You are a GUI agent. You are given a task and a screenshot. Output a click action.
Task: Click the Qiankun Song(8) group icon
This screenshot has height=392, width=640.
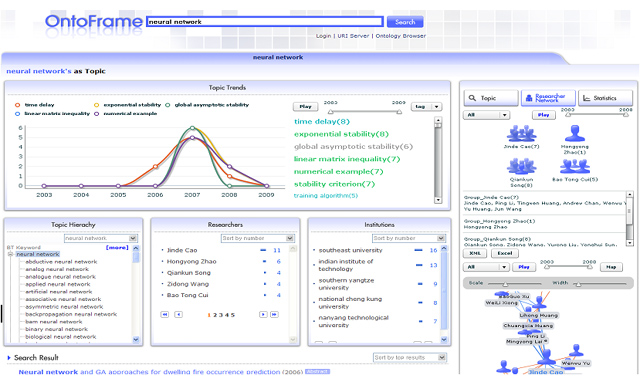[521, 166]
